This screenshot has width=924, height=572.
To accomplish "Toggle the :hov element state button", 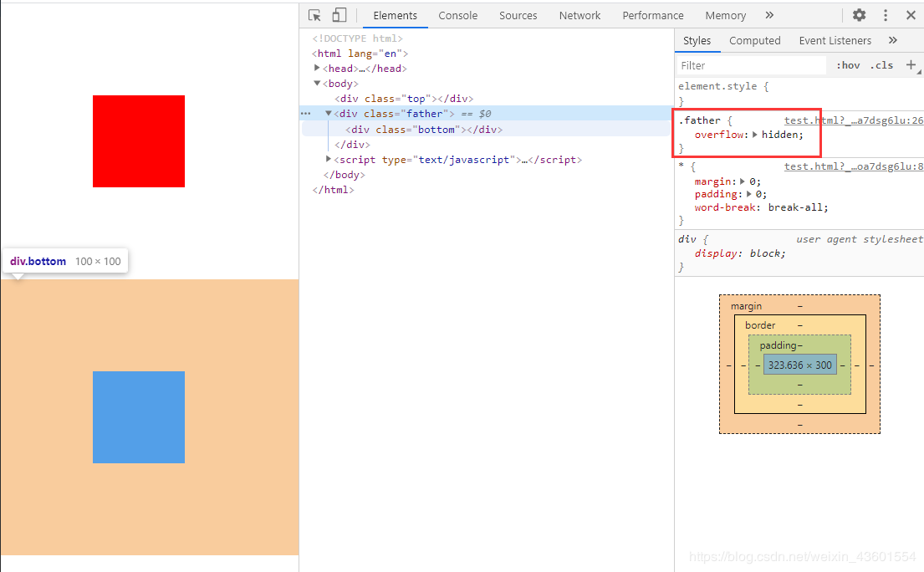I will pyautogui.click(x=848, y=65).
